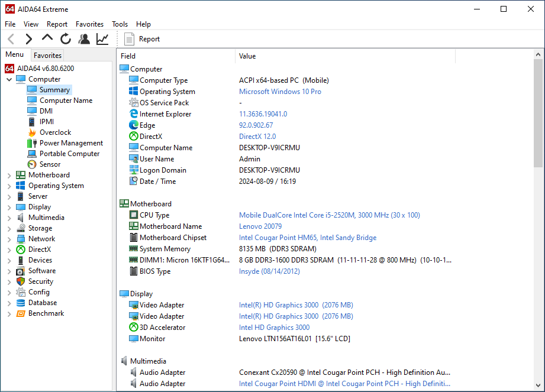Image resolution: width=545 pixels, height=392 pixels.
Task: Click the vertical scrollbar down arrow
Action: [538, 387]
